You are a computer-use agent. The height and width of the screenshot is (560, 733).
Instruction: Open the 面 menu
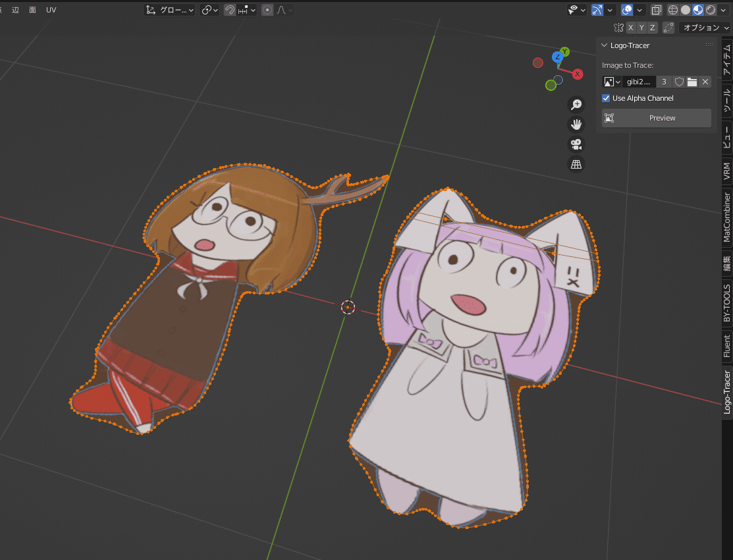(x=33, y=10)
